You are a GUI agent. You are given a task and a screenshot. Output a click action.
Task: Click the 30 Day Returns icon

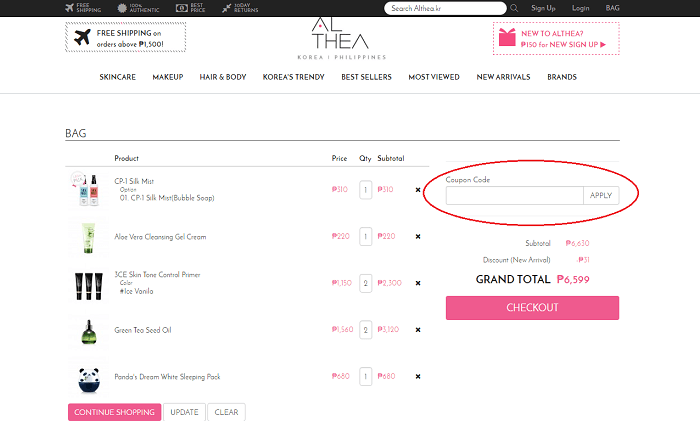(x=227, y=8)
